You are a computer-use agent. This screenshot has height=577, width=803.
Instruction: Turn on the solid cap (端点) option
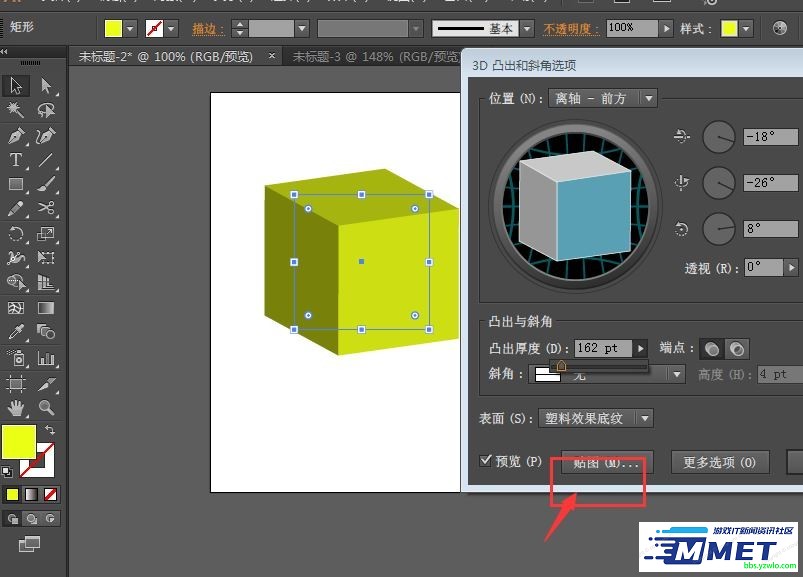click(712, 349)
